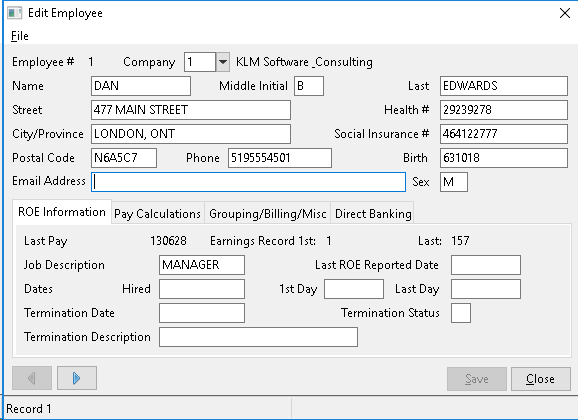Screen dimensions: 578x420
Task: Select the ROE Information tab
Action: pos(62,212)
